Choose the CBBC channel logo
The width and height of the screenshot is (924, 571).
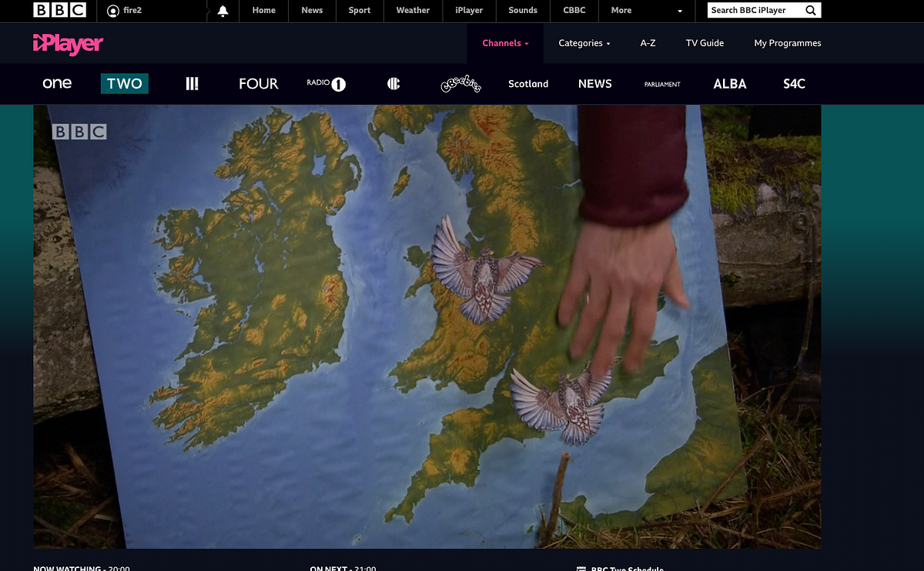tap(393, 84)
